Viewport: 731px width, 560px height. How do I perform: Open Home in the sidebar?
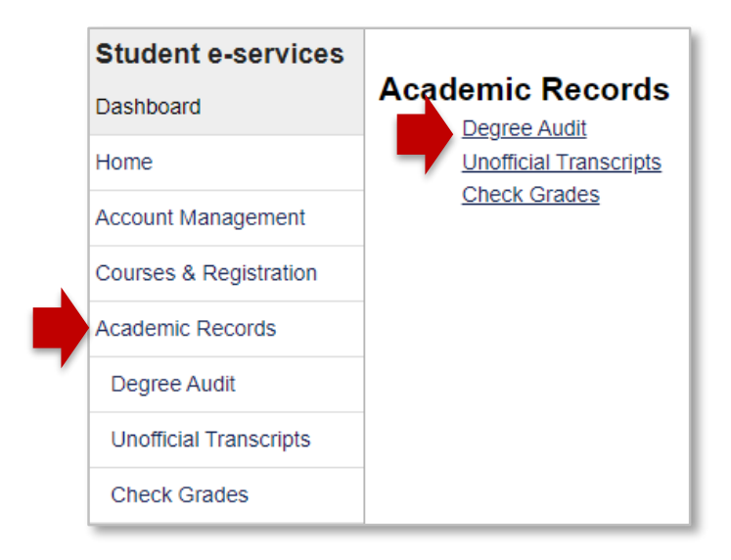[124, 163]
